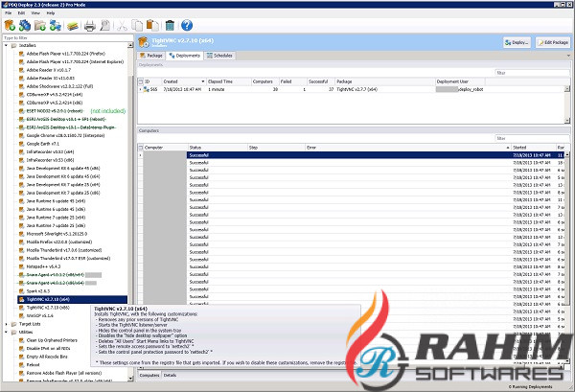Click the Print Preview toolbar icon
The image size is (575, 392).
pos(104,25)
